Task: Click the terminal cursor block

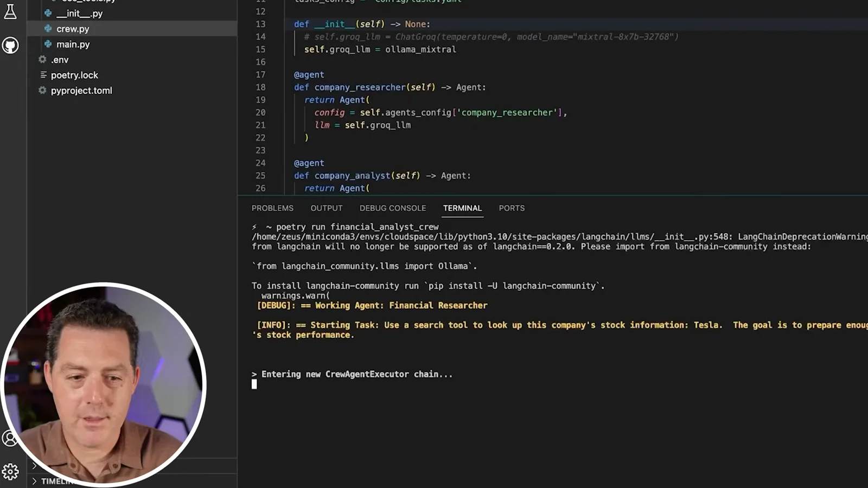Action: point(254,384)
